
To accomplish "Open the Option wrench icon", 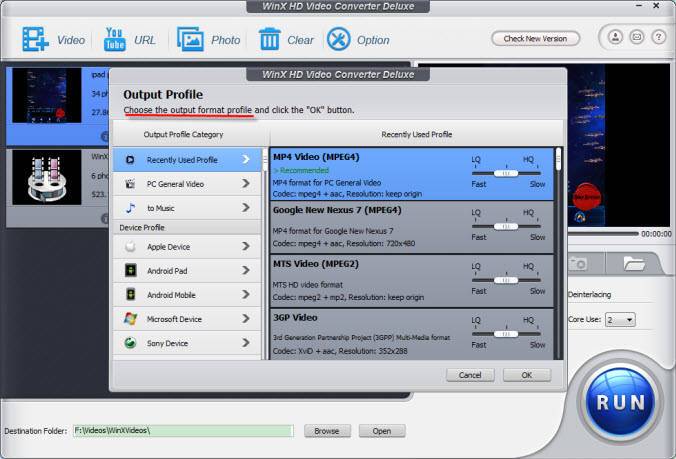I will tap(338, 39).
